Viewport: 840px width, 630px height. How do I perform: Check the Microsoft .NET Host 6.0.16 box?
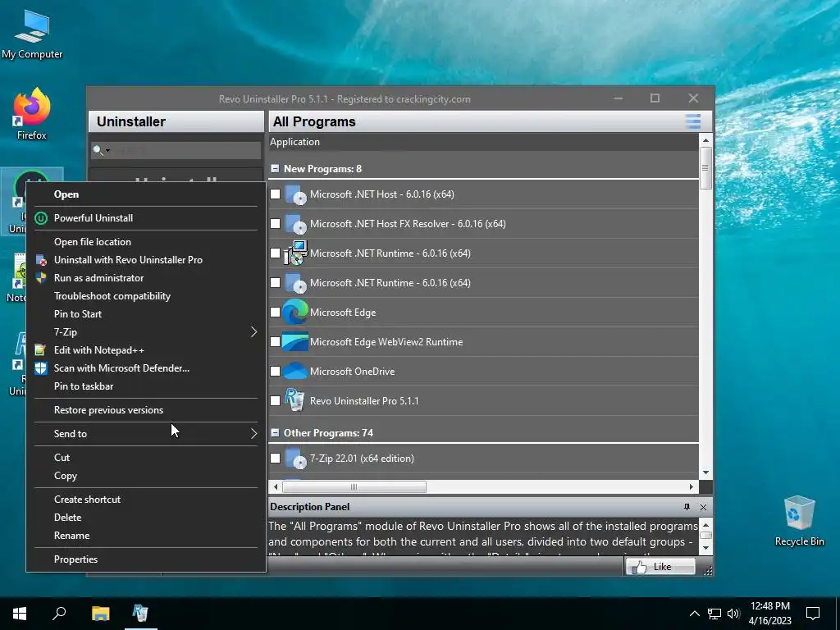click(276, 194)
